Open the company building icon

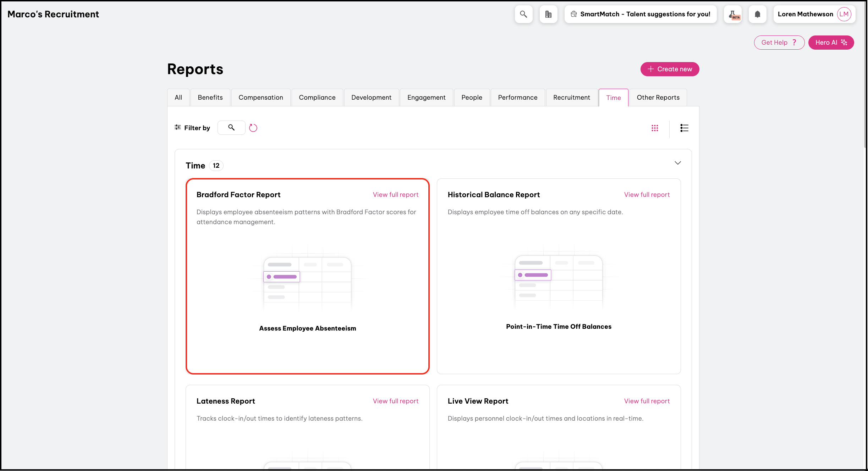[x=548, y=14]
